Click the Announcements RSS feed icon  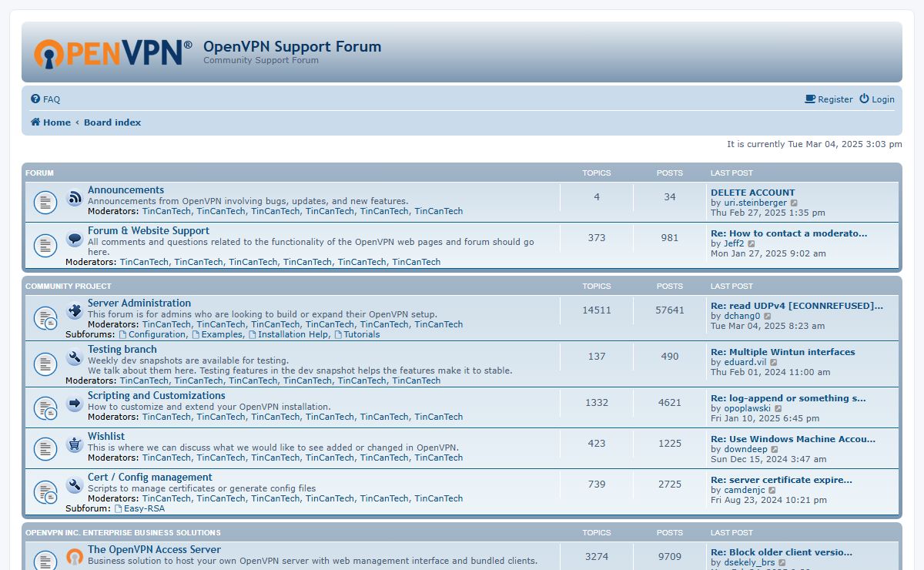tap(75, 198)
